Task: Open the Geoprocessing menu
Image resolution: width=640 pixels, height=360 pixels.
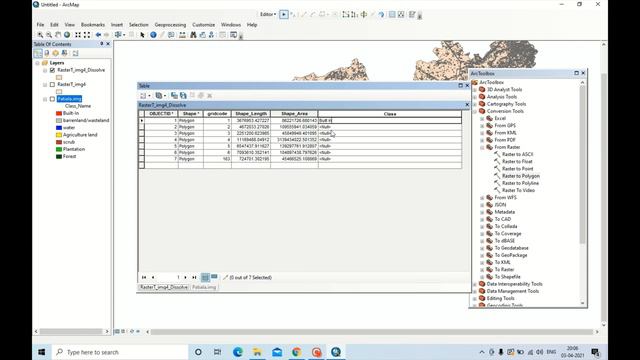Action: pos(170,25)
